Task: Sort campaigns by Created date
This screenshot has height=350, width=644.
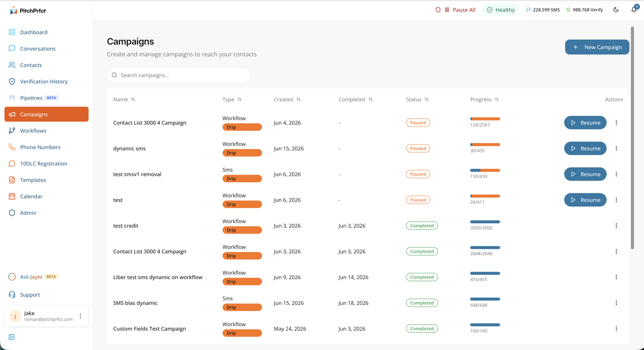Action: (287, 100)
